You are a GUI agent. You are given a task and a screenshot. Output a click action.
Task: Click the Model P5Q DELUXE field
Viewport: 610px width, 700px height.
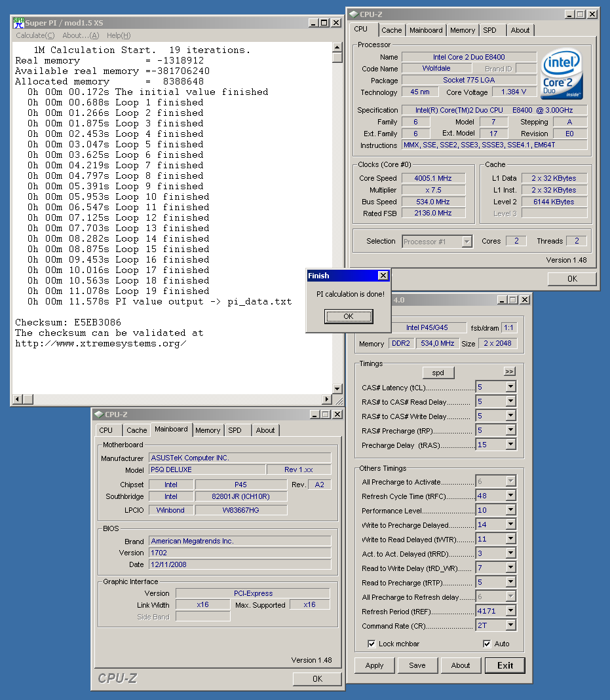(207, 470)
